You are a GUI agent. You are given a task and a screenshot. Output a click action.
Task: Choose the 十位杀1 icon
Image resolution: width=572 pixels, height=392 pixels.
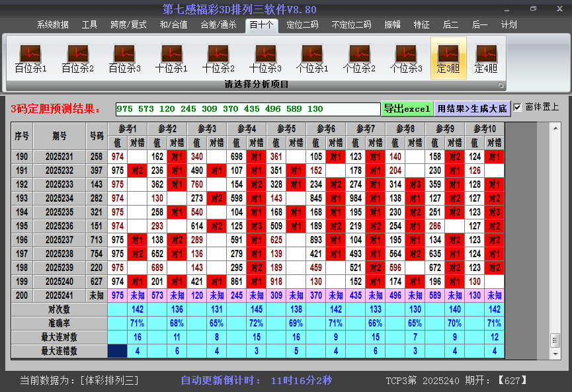tap(171, 58)
